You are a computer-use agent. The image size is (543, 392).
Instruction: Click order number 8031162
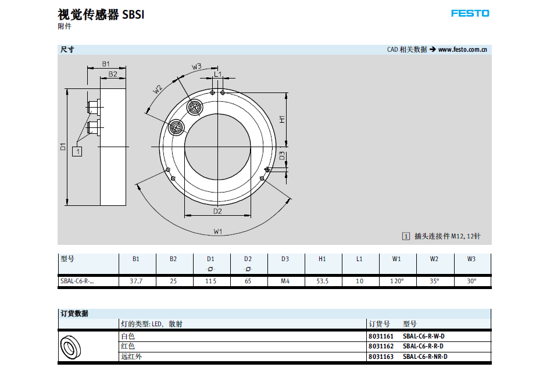point(381,346)
